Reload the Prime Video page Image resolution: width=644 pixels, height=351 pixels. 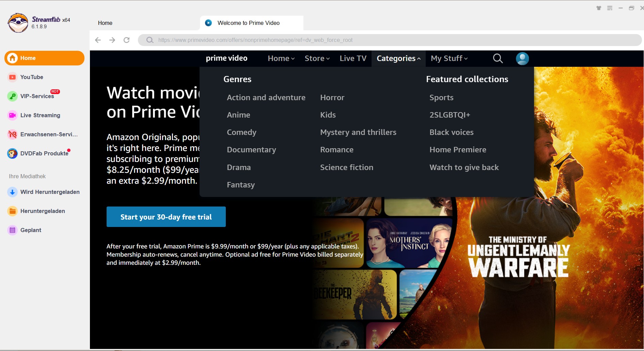126,40
